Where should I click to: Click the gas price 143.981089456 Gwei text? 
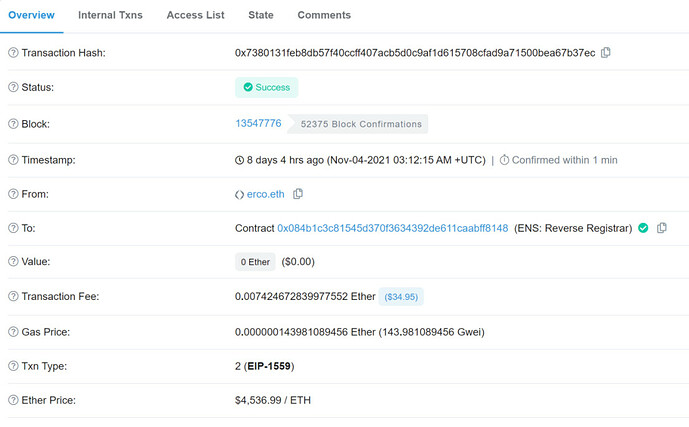pos(432,332)
